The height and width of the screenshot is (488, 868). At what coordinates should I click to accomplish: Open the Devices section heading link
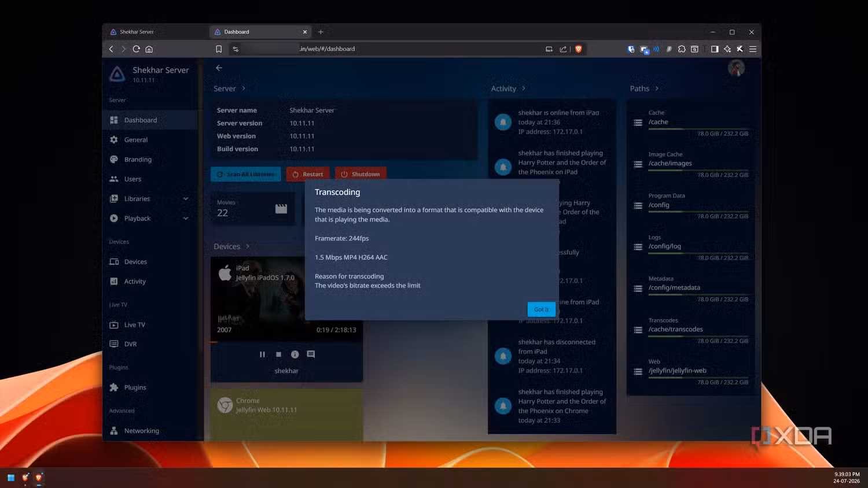(231, 246)
